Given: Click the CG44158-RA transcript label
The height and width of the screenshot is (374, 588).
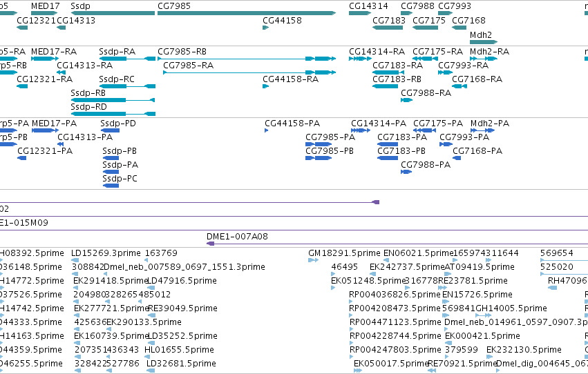Looking at the screenshot, I should click(x=291, y=79).
